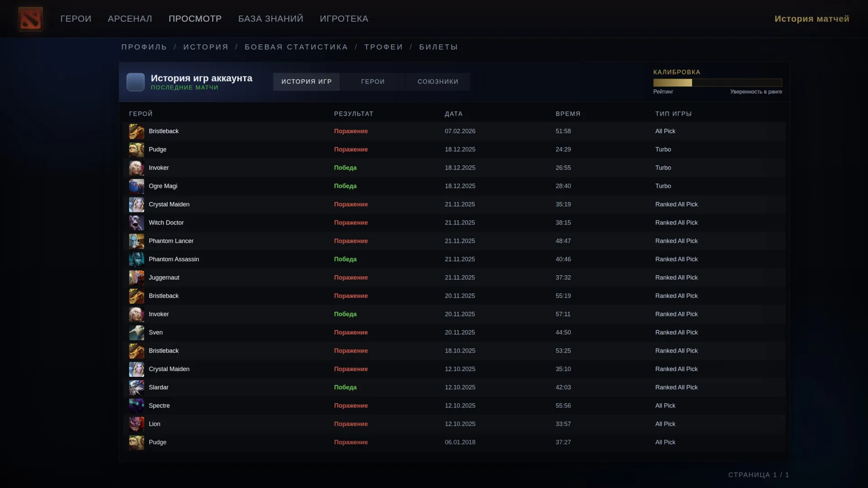Click the Phantom Assassin hero portrait
868x488 pixels.
click(x=137, y=259)
